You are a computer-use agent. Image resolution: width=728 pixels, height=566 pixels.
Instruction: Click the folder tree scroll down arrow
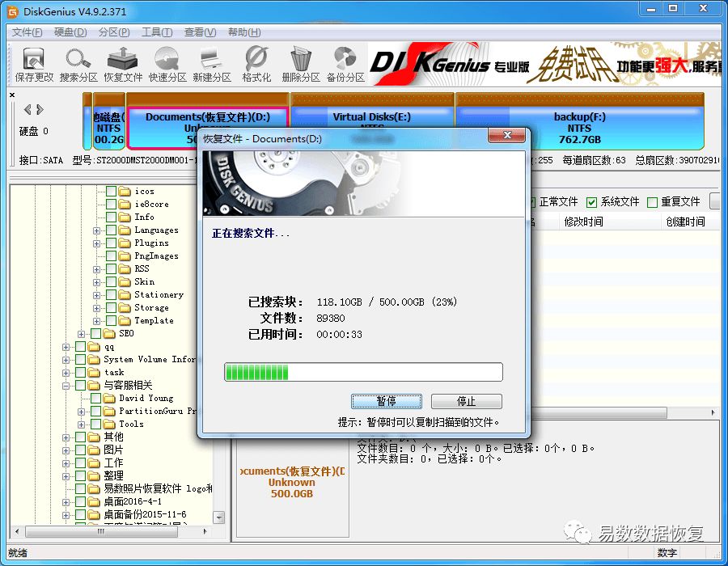[x=218, y=517]
